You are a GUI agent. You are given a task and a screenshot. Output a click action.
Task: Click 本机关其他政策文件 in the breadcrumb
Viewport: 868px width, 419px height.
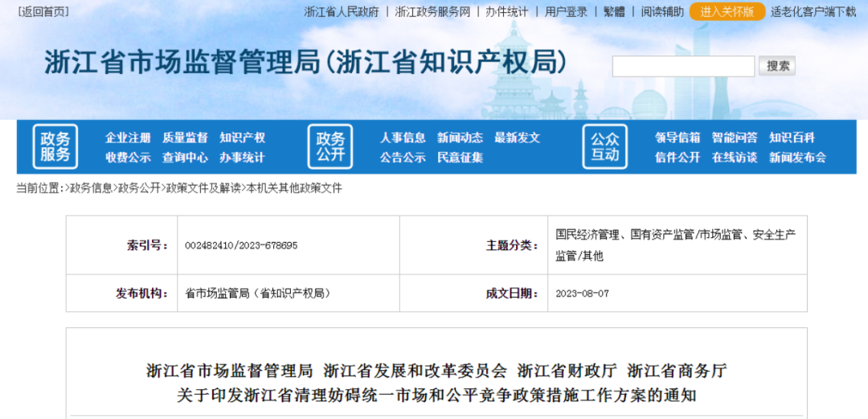point(294,188)
